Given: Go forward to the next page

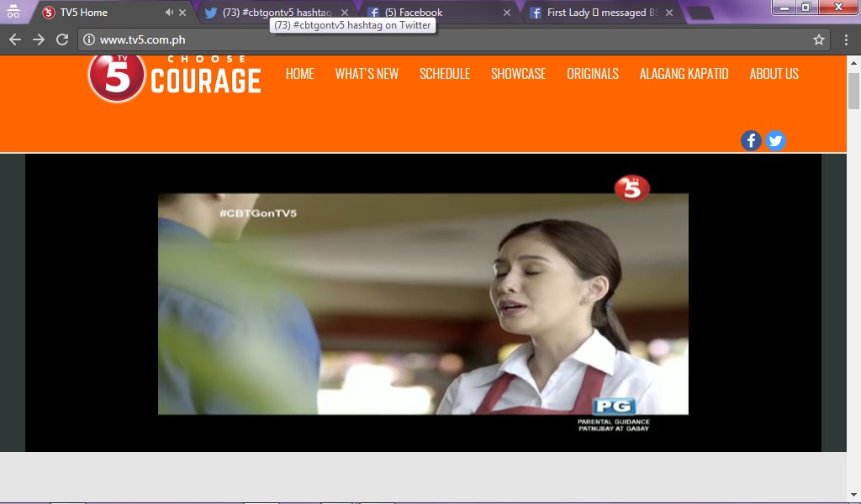Looking at the screenshot, I should tap(39, 39).
